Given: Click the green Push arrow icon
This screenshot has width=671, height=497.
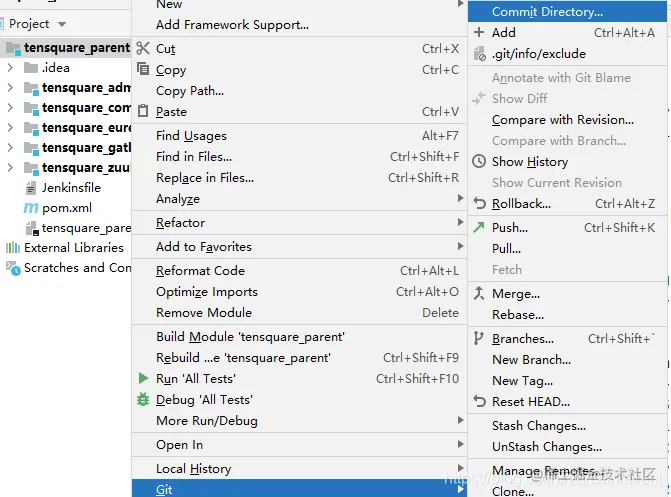Looking at the screenshot, I should [479, 227].
